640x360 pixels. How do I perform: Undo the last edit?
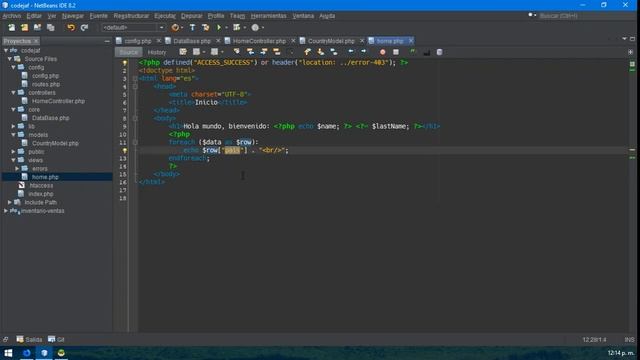(x=71, y=27)
